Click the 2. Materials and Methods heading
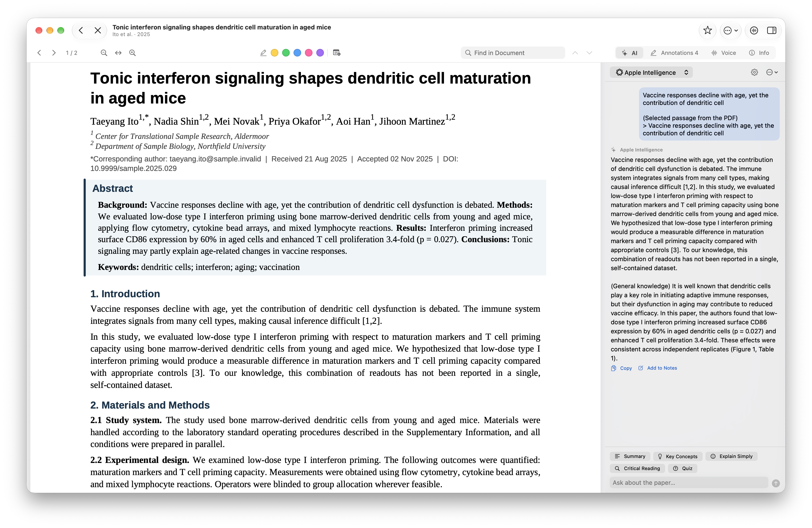 pyautogui.click(x=150, y=405)
